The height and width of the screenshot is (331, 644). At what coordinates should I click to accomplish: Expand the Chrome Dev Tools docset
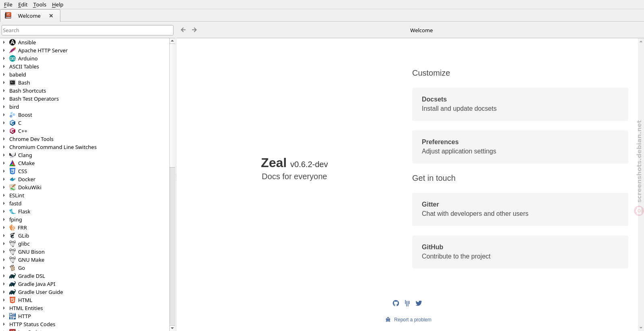click(x=4, y=139)
